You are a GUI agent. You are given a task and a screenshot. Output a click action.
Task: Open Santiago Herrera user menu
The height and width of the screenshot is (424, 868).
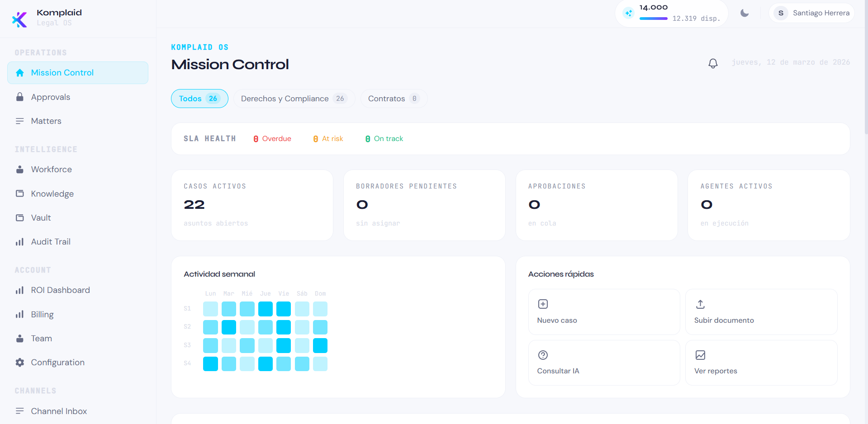811,13
